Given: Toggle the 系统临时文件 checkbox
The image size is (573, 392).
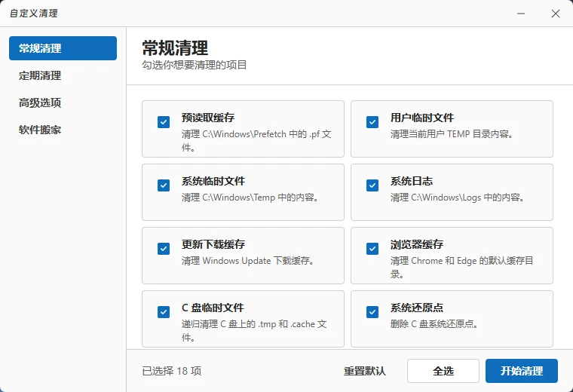Looking at the screenshot, I should (x=164, y=185).
